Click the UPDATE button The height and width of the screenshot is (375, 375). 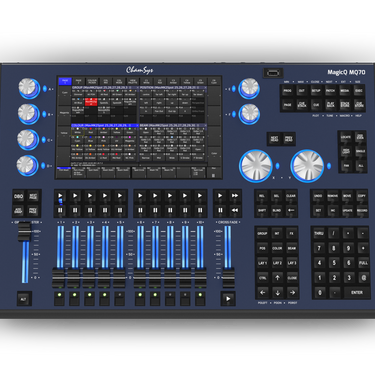tap(347, 210)
